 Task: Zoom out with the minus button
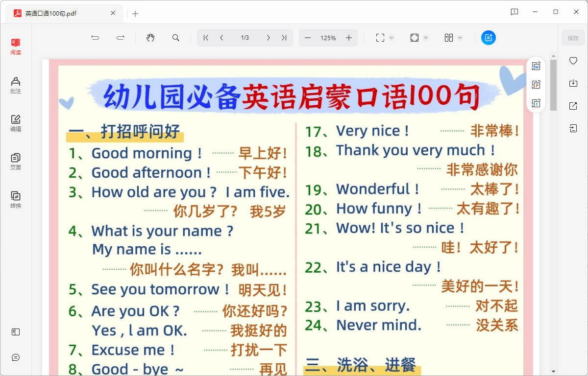point(308,38)
